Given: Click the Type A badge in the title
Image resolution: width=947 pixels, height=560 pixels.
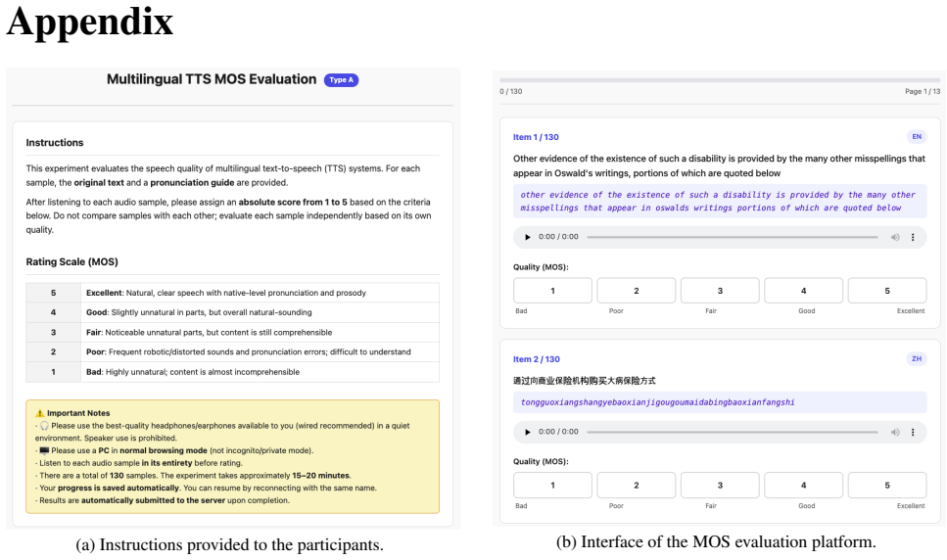Looking at the screenshot, I should tap(341, 80).
